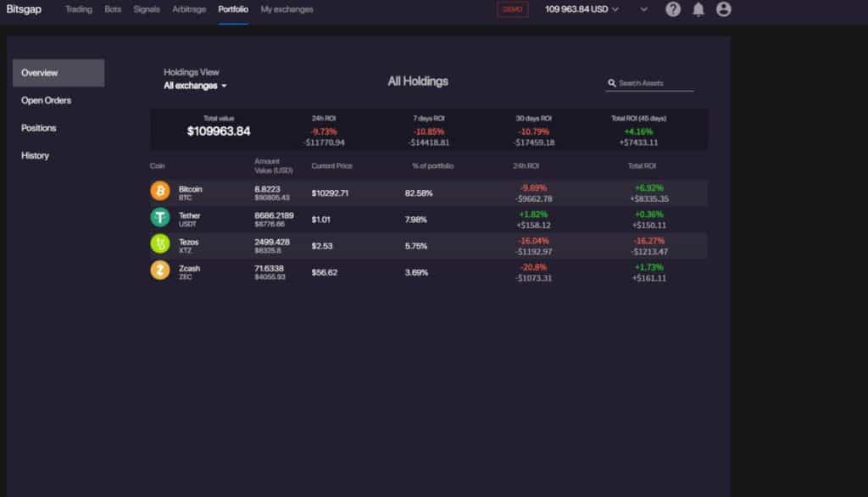
Task: Click the search magnifier icon
Action: click(x=612, y=83)
